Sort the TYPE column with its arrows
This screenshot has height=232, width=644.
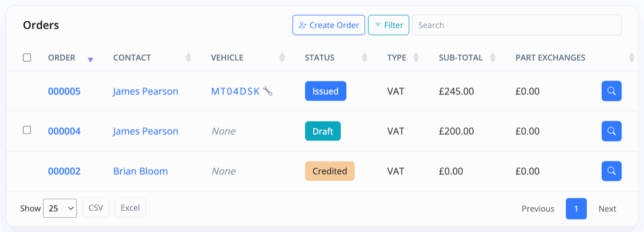click(416, 58)
